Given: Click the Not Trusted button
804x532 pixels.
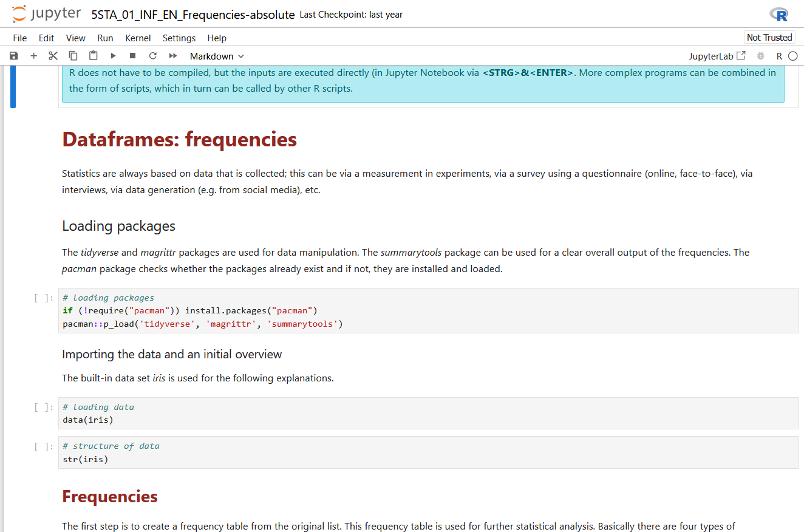Looking at the screenshot, I should coord(769,38).
